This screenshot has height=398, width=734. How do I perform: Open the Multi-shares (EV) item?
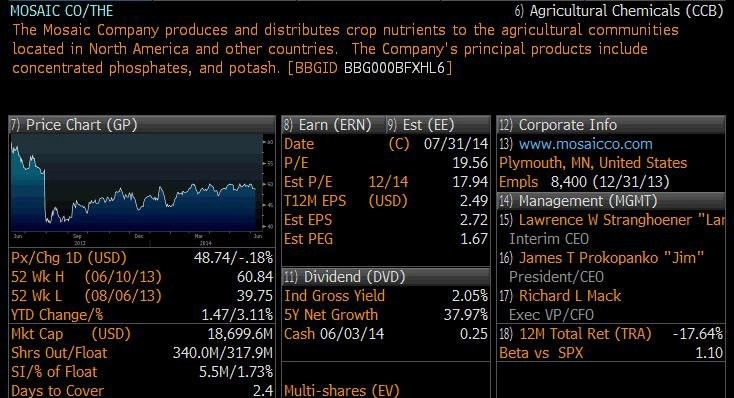[341, 391]
